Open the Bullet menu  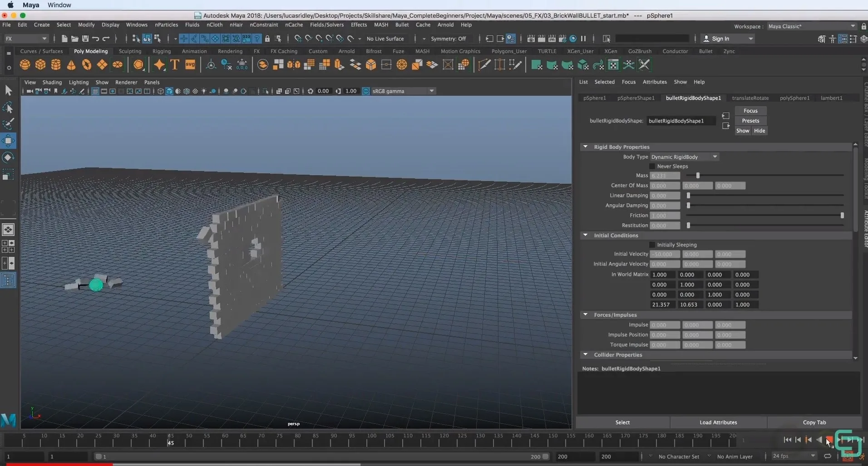point(402,25)
